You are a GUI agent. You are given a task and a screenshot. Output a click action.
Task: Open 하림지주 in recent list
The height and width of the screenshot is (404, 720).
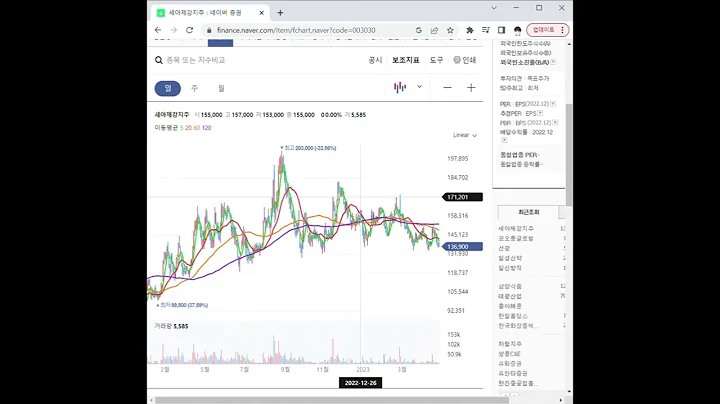pyautogui.click(x=510, y=344)
